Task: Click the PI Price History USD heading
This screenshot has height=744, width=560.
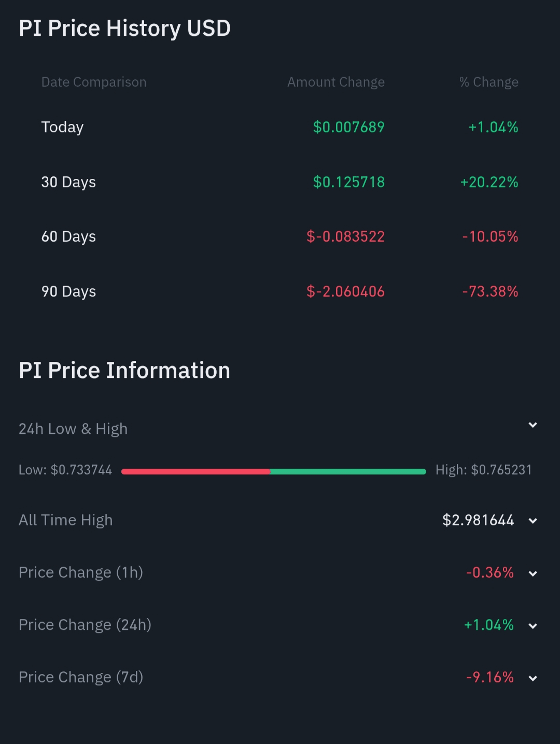Action: (x=124, y=28)
